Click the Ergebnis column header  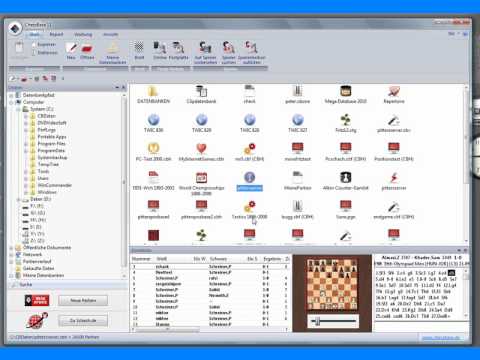(272, 259)
